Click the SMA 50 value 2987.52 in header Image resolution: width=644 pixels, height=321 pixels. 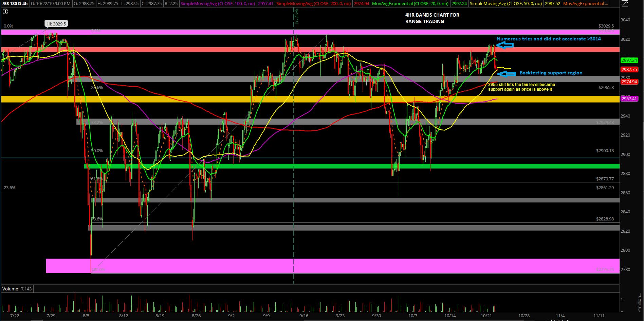pyautogui.click(x=552, y=4)
